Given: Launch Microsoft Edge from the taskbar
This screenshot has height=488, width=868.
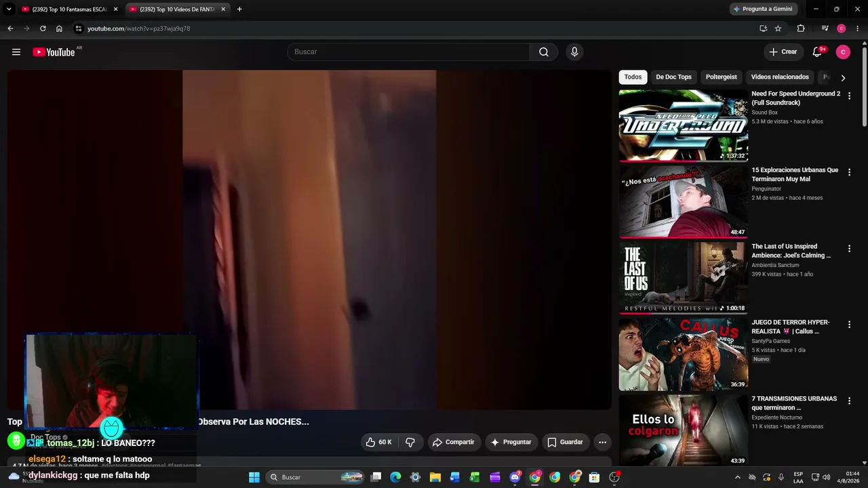Looking at the screenshot, I should click(x=395, y=477).
